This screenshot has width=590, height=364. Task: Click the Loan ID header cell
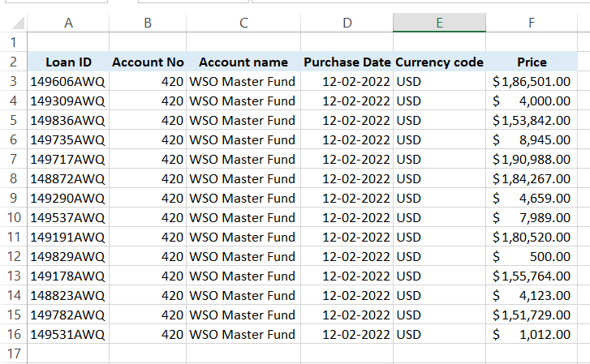tap(68, 62)
